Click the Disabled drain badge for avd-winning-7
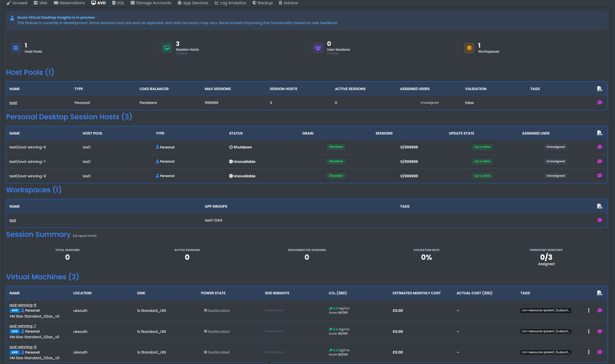This screenshot has width=615, height=364. point(336,161)
